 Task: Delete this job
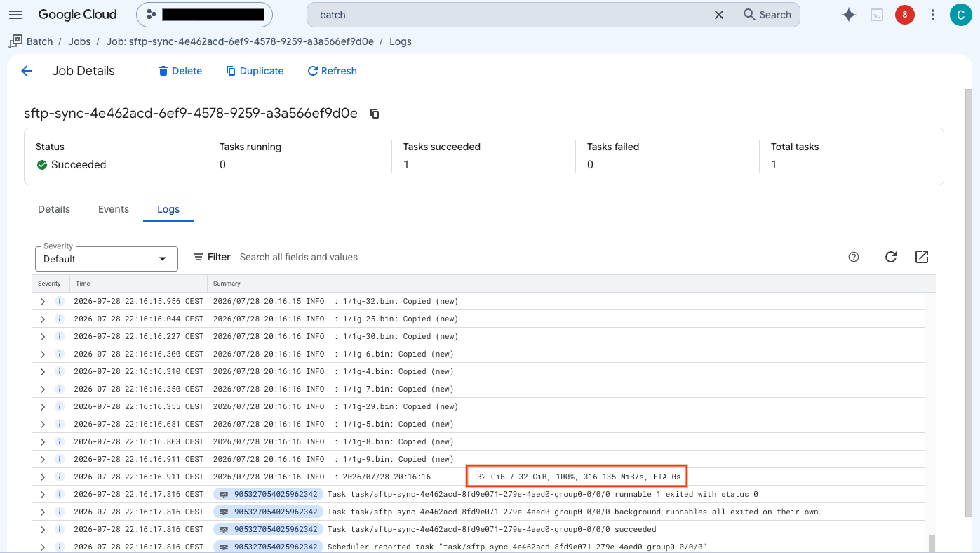[180, 71]
